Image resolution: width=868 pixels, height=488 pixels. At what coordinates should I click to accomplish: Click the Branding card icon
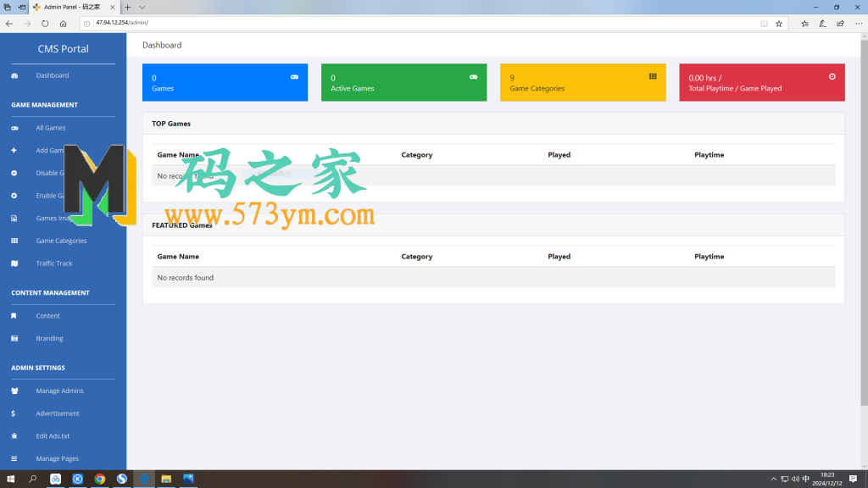tap(14, 338)
